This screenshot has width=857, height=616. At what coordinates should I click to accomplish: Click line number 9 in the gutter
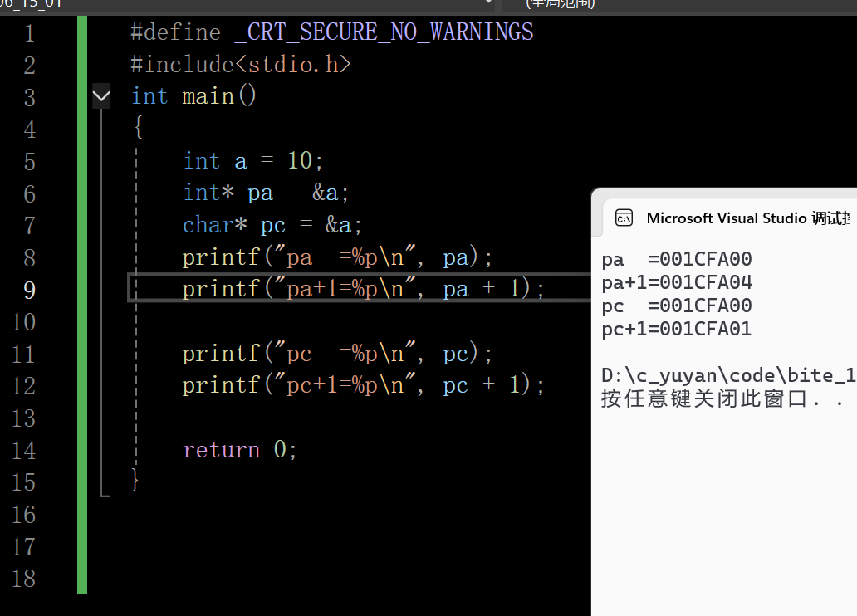(x=30, y=291)
